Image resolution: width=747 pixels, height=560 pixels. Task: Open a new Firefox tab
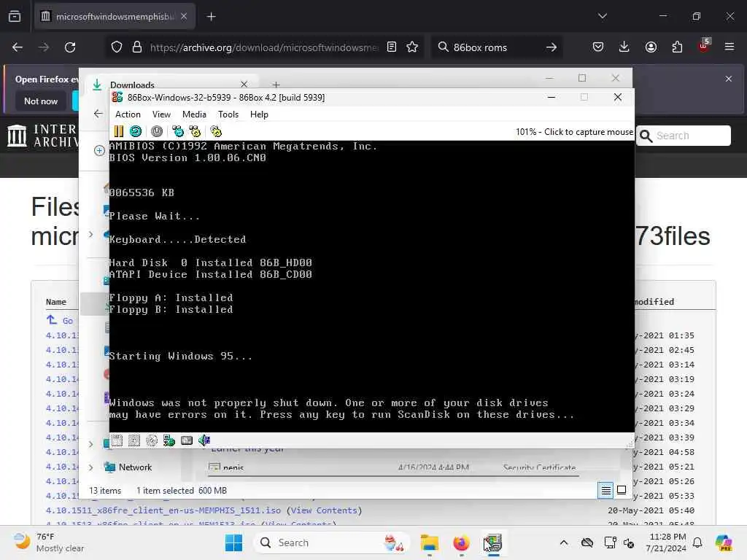coord(211,17)
